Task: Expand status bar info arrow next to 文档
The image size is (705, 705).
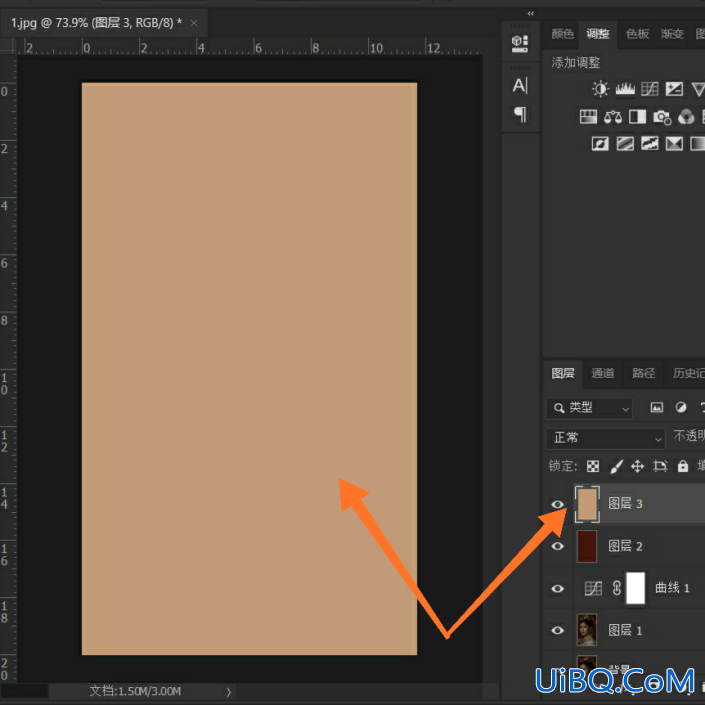Action: 228,692
